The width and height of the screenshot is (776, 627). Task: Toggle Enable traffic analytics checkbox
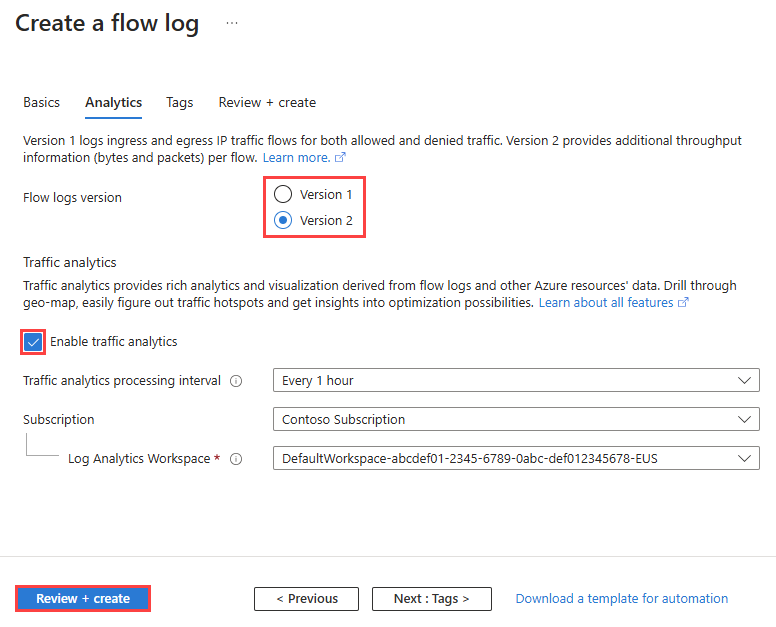[33, 342]
